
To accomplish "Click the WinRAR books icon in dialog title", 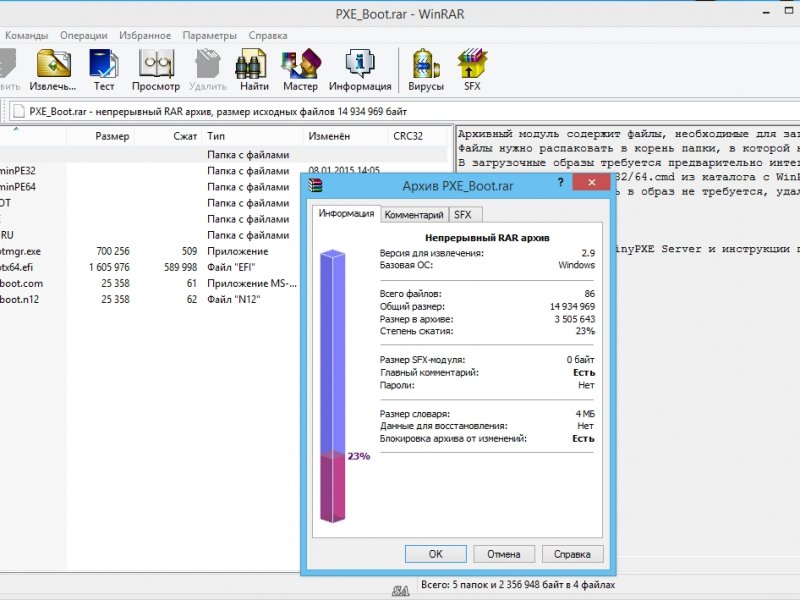I will pyautogui.click(x=315, y=185).
